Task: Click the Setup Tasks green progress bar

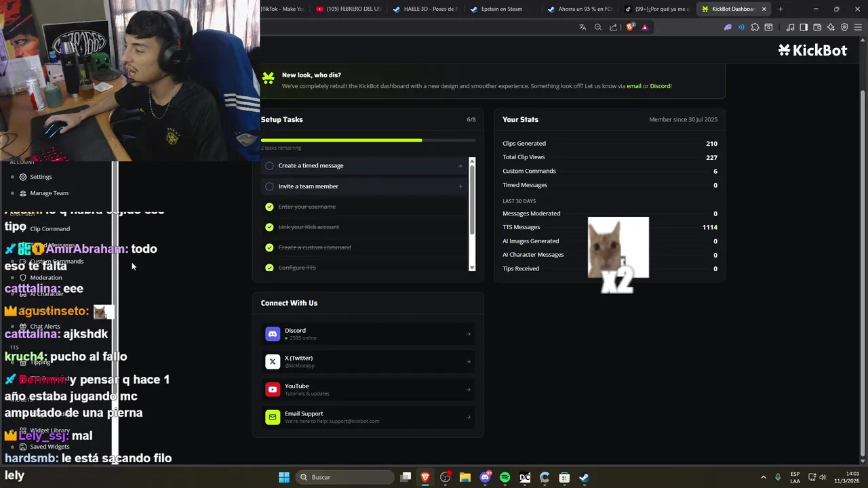Action: (368, 140)
